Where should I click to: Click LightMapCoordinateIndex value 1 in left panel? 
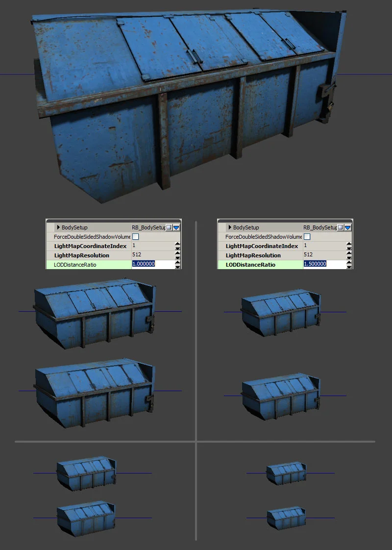[134, 246]
